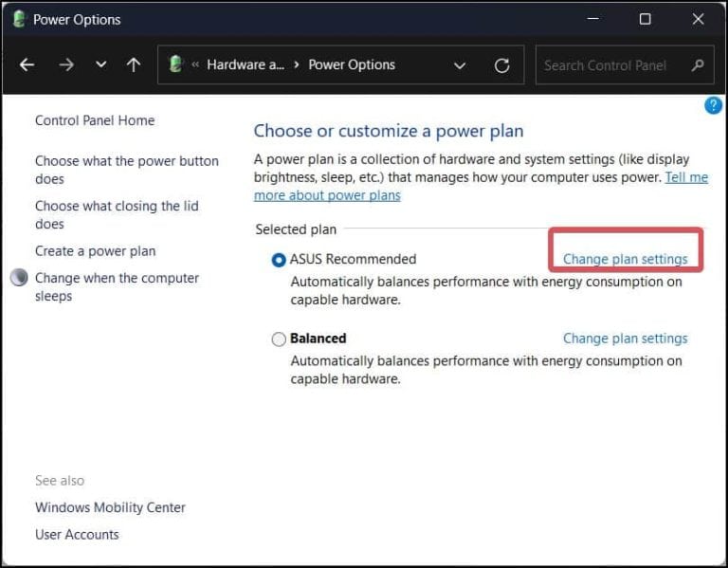728x568 pixels.
Task: Expand the hidden breadcrumb path chevrons
Action: 195,65
